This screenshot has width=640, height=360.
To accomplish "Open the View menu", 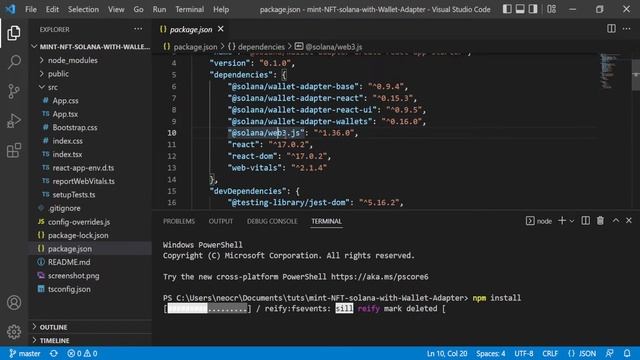I will 116,9.
